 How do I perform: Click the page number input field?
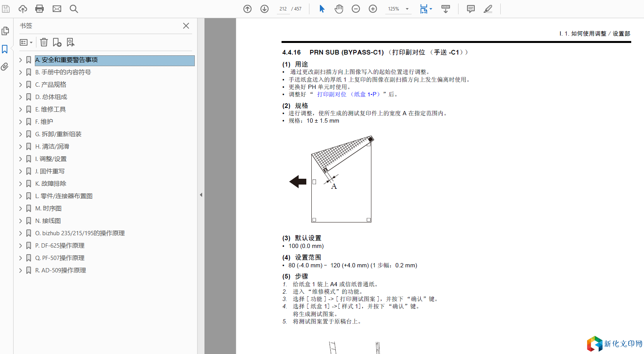[x=283, y=9]
